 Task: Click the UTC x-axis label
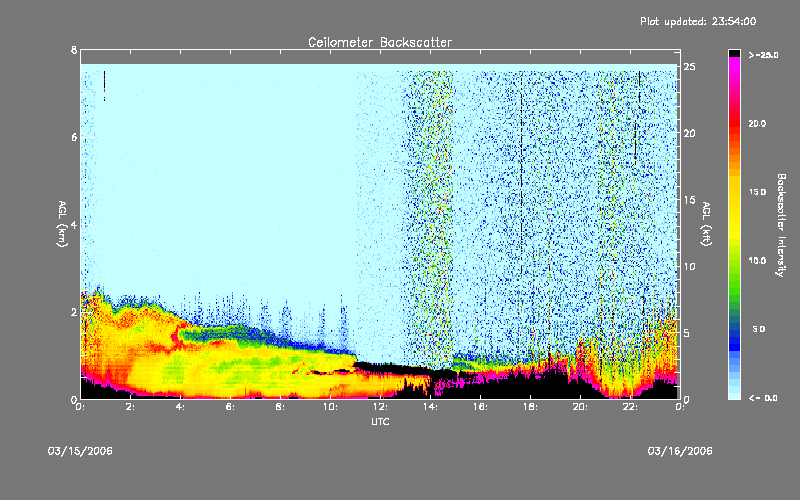click(379, 423)
